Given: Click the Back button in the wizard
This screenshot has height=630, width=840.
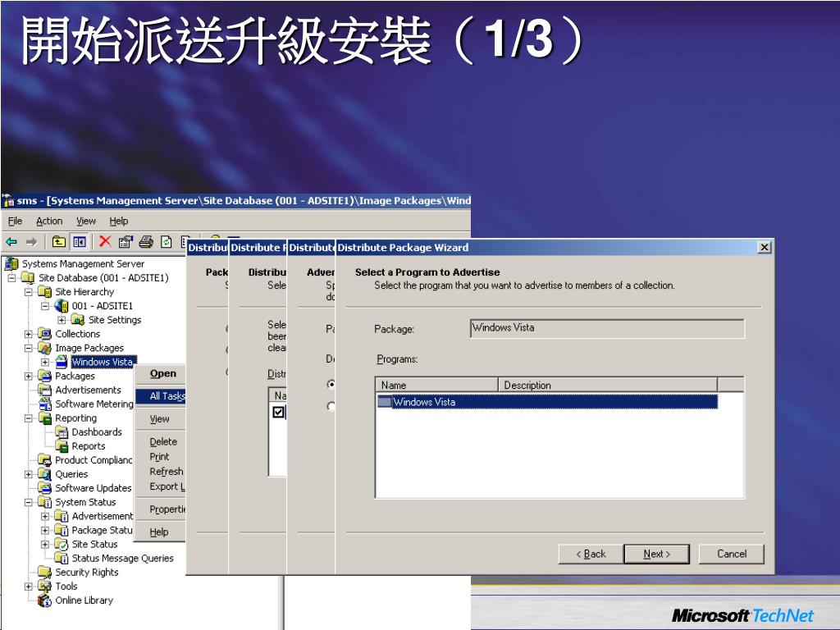Looking at the screenshot, I should (591, 554).
